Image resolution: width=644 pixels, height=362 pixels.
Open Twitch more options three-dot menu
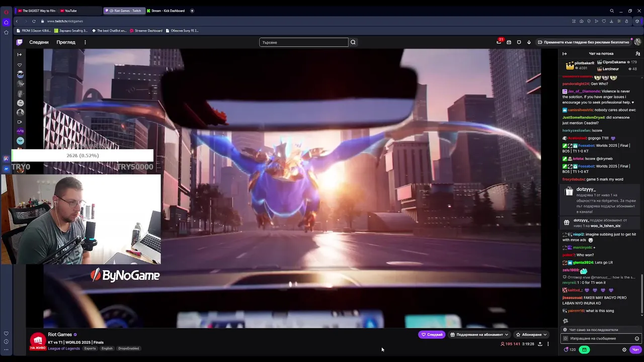coord(85,42)
